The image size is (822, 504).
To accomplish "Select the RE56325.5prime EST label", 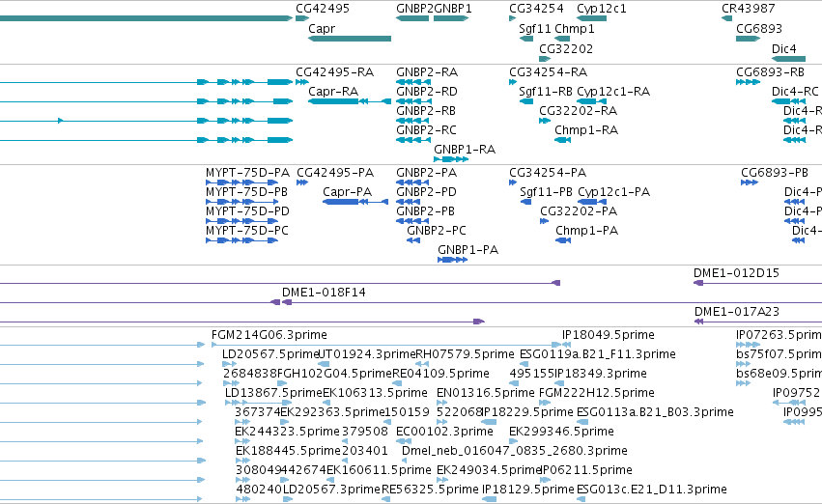I will point(431,490).
